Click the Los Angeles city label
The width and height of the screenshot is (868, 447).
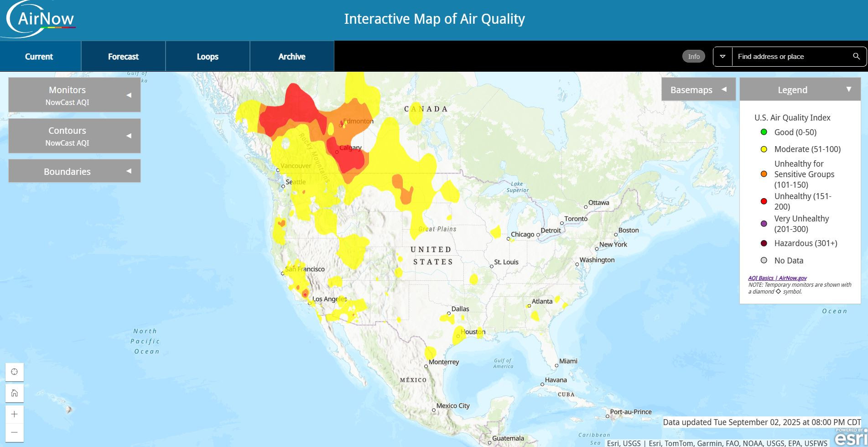(330, 299)
